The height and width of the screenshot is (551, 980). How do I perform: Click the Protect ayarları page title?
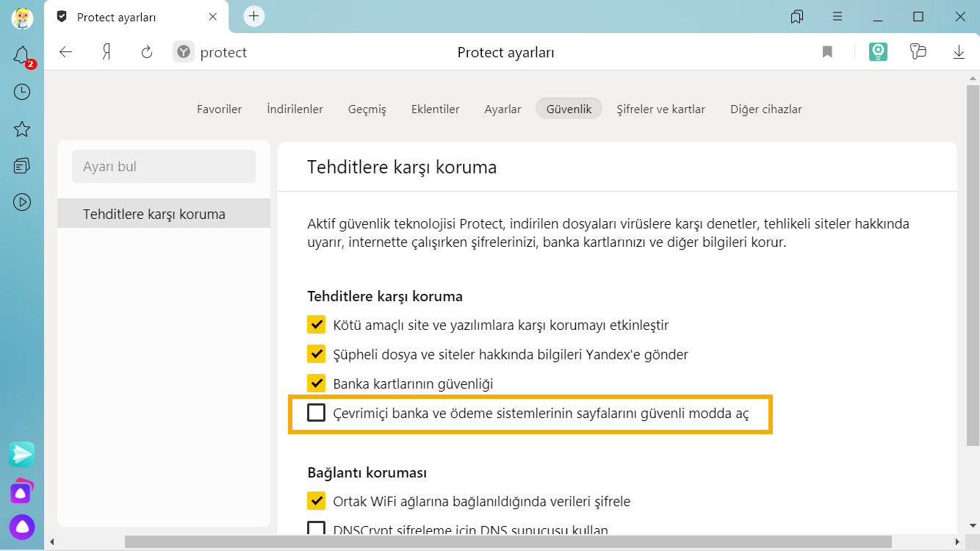[505, 52]
